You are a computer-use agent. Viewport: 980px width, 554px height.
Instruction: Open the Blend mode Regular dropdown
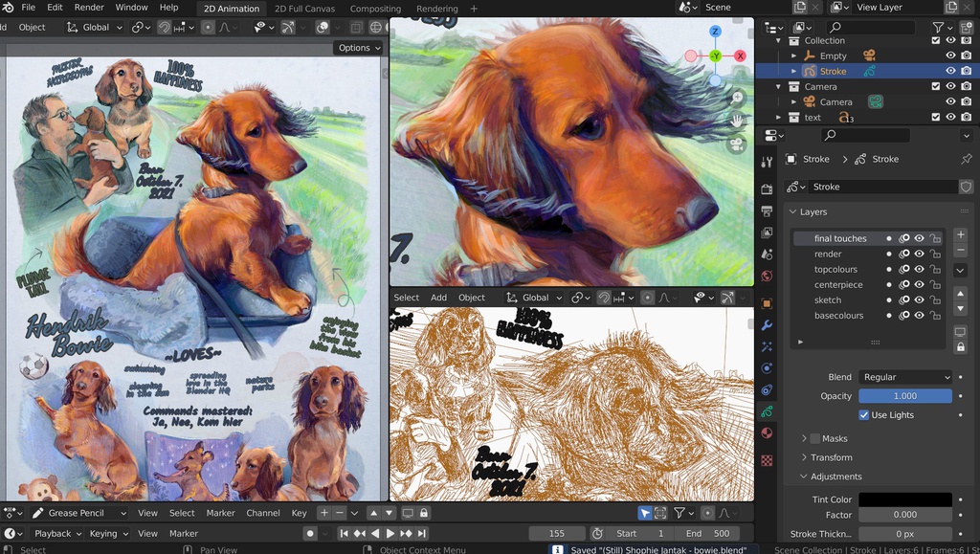(904, 377)
